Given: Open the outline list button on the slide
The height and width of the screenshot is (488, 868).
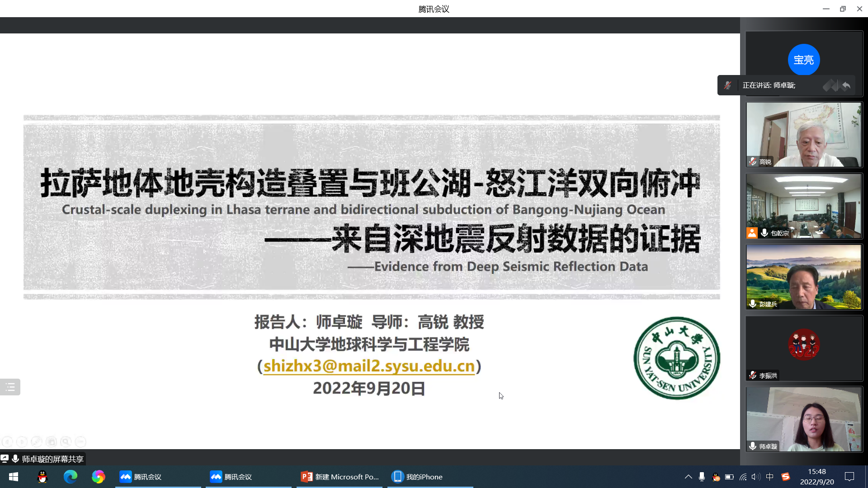Looking at the screenshot, I should pyautogui.click(x=10, y=387).
